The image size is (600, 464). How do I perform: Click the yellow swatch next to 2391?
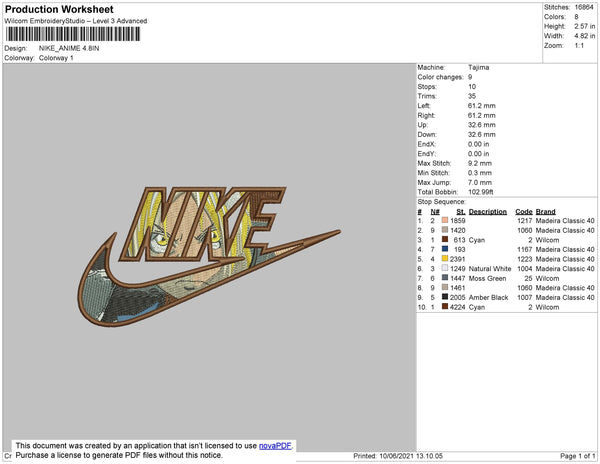tap(445, 259)
